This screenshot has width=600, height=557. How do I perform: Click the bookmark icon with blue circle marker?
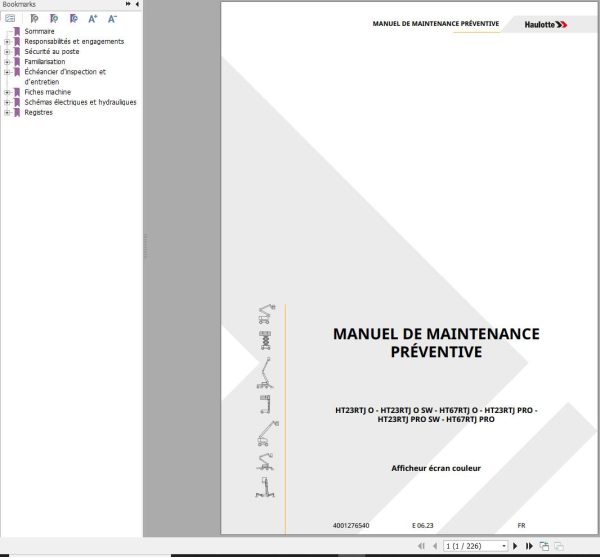(73, 18)
